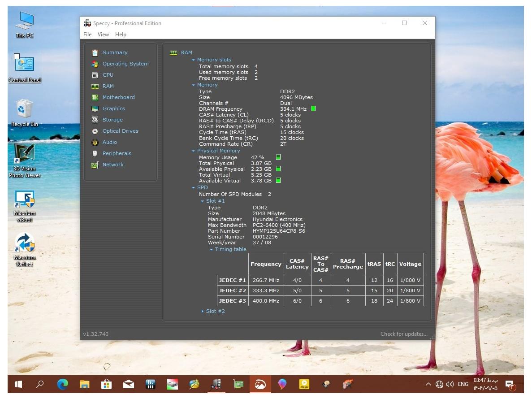Screen dimensions: 532x399
Task: Click the Check for updates link
Action: 403,334
